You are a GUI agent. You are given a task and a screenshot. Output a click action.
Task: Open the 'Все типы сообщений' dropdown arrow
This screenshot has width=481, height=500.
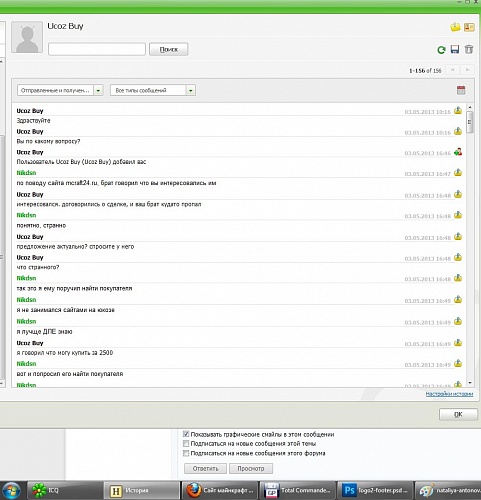(x=191, y=90)
